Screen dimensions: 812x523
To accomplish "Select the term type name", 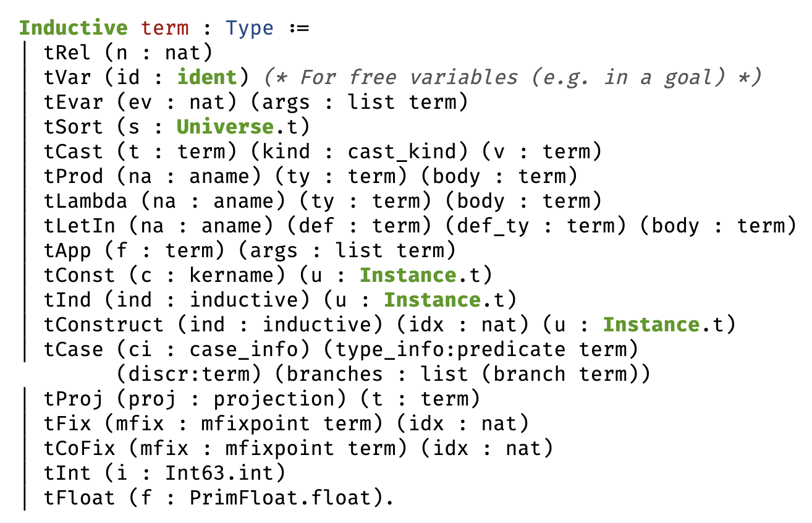I will click(x=166, y=28).
